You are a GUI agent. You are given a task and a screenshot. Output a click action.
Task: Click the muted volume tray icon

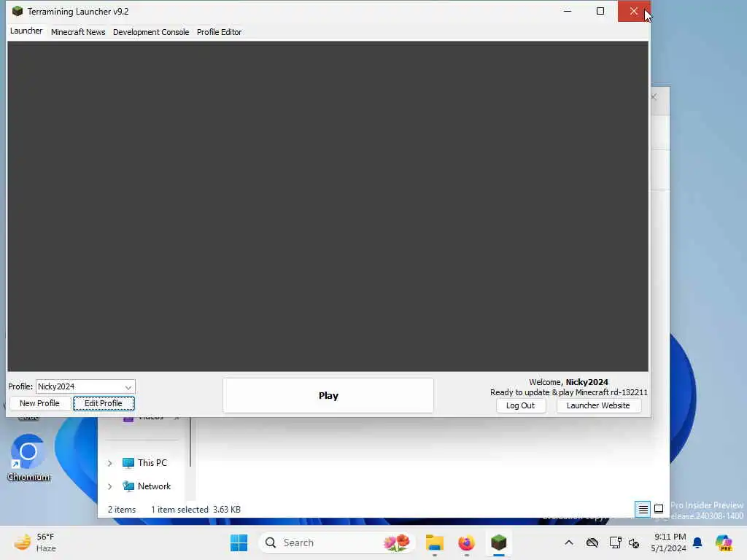[x=634, y=542]
